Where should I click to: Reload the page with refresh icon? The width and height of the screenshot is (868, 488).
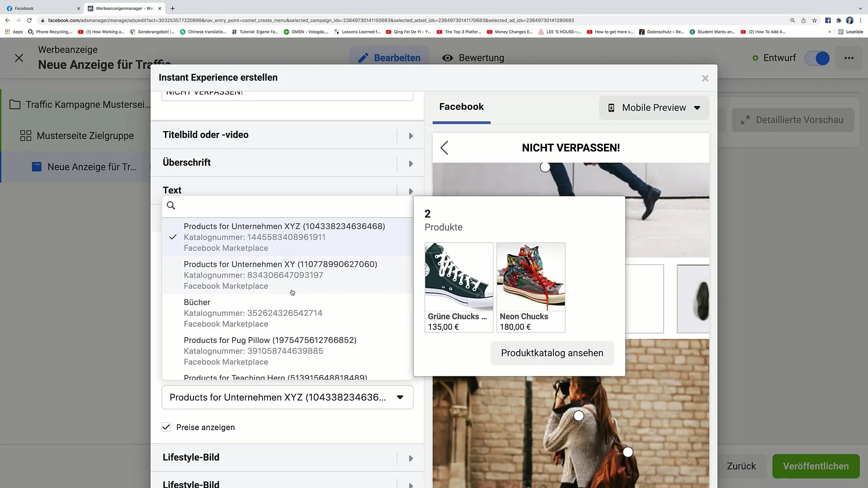point(29,20)
